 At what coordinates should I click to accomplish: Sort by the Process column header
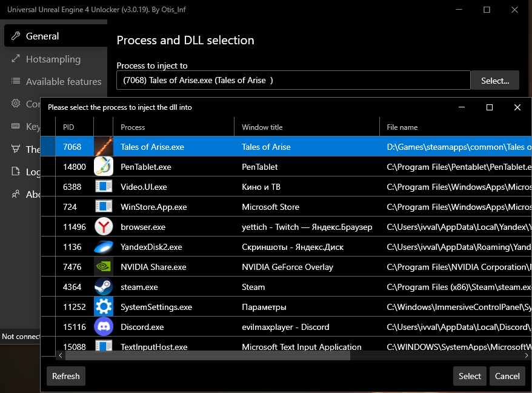click(173, 127)
